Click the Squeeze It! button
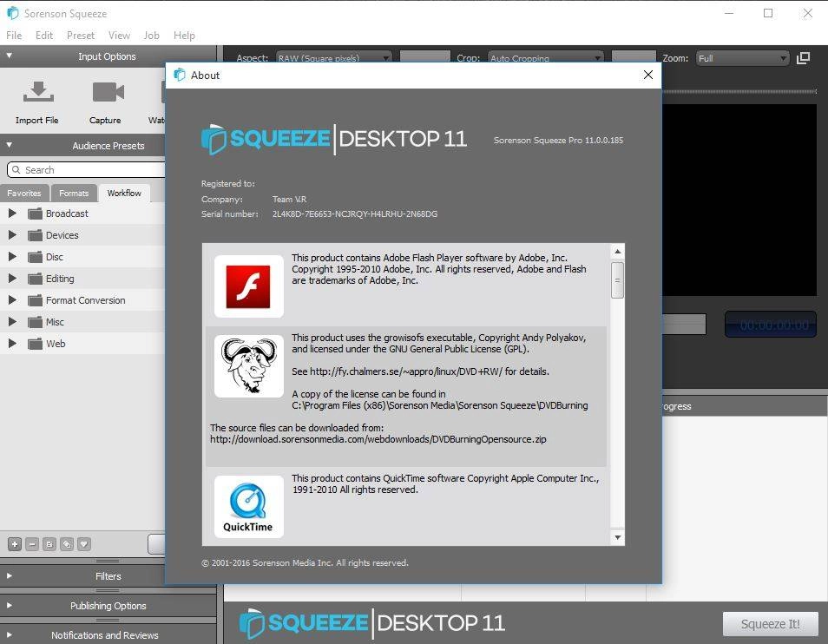The width and height of the screenshot is (828, 644). click(x=770, y=624)
